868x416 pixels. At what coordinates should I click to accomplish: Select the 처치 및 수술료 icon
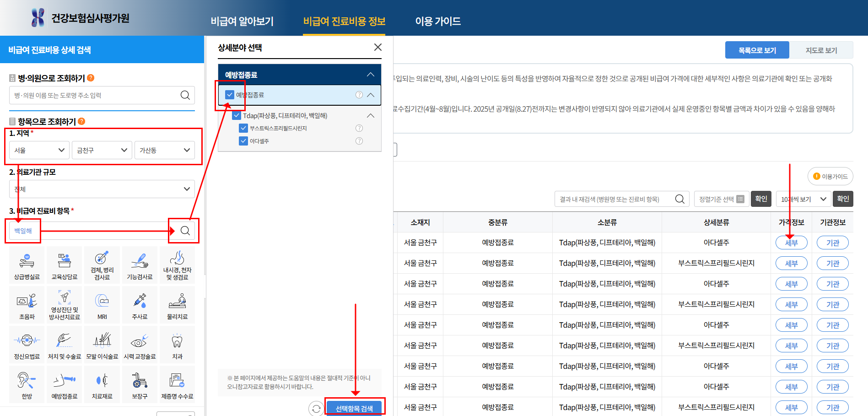coord(65,345)
